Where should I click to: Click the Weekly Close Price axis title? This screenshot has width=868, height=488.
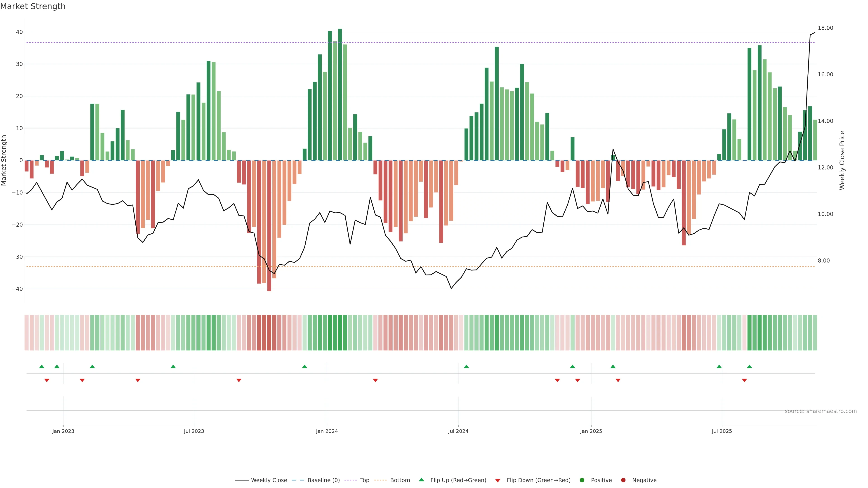pyautogui.click(x=842, y=160)
